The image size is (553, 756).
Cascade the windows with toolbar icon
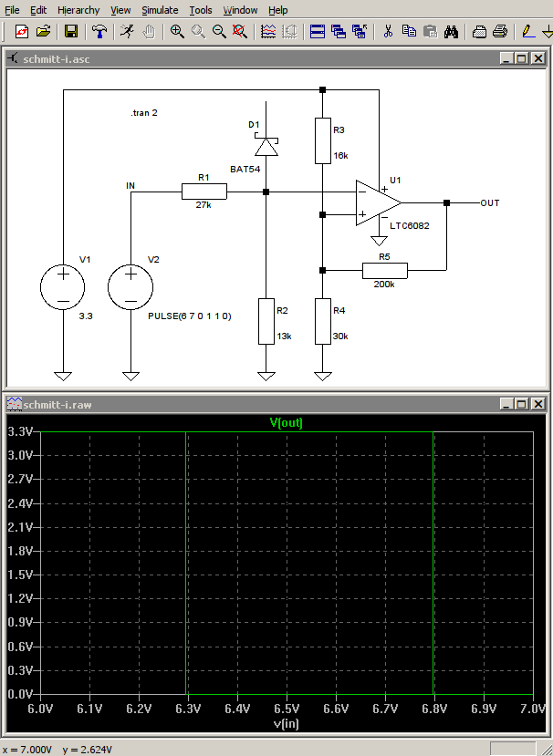point(339,32)
